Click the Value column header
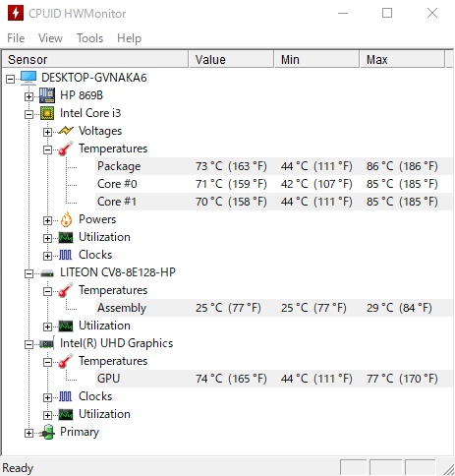The image size is (455, 476). click(231, 59)
